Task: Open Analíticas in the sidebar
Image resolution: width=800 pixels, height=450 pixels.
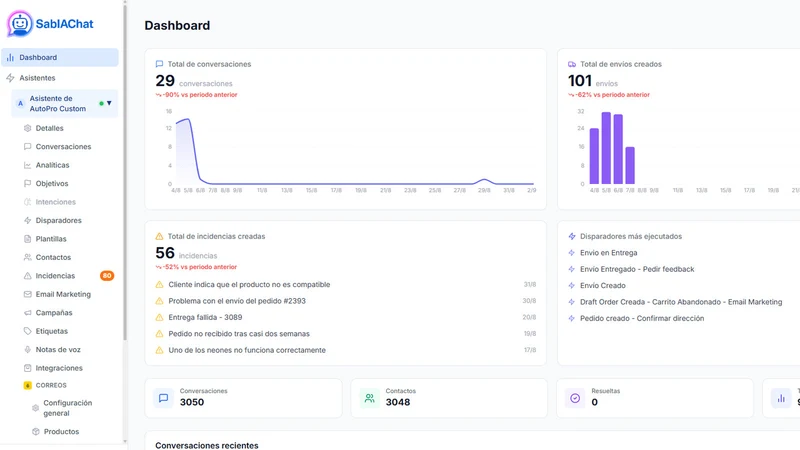Action: pyautogui.click(x=52, y=165)
